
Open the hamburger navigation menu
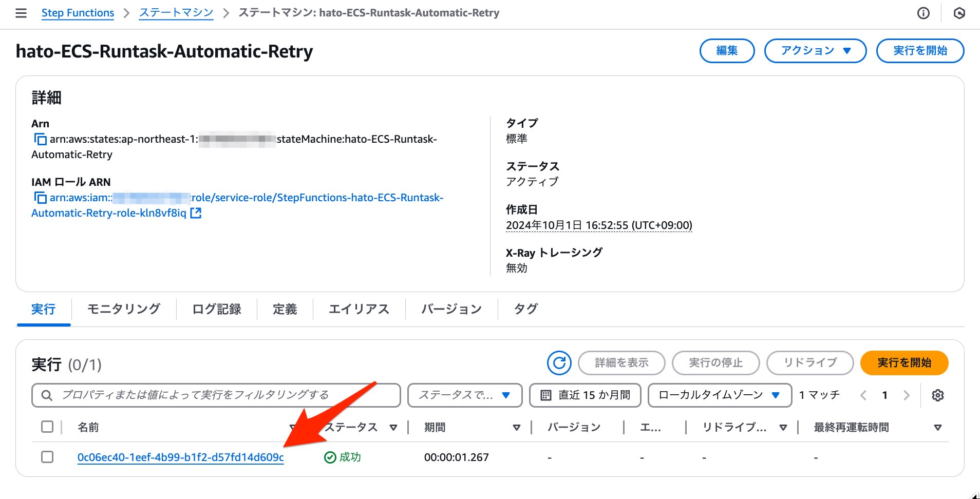pos(21,13)
